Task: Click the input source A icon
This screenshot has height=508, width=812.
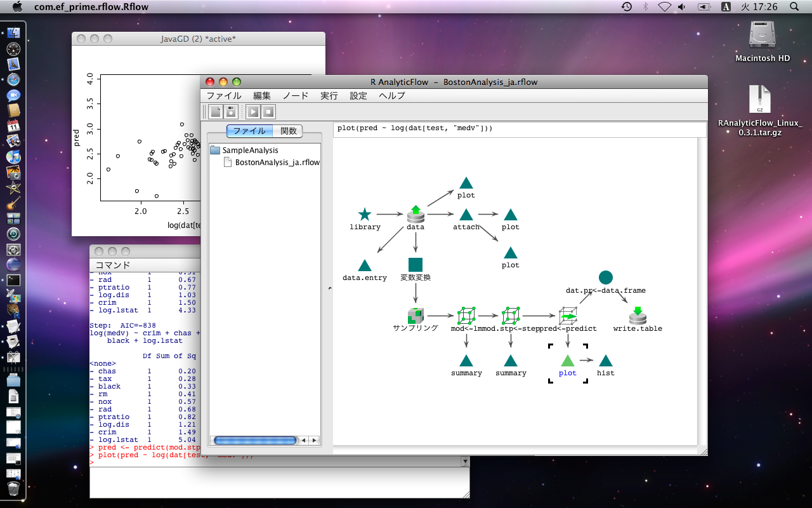Action: (726, 6)
